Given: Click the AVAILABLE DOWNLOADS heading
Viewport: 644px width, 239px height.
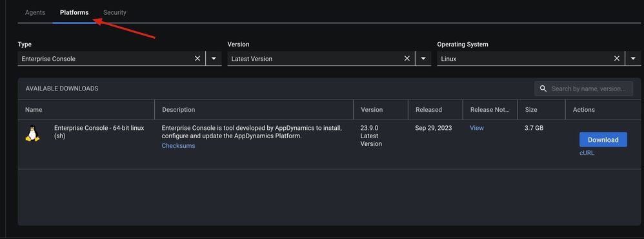Looking at the screenshot, I should click(62, 88).
